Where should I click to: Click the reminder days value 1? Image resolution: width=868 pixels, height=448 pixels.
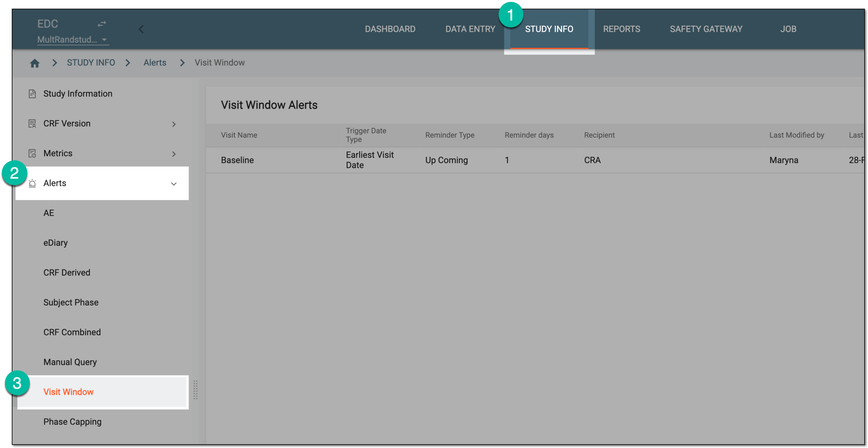507,160
